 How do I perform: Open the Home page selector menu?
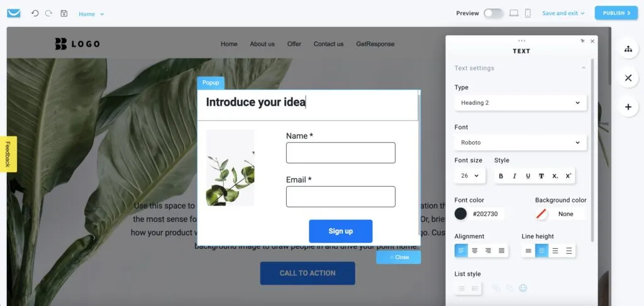pos(91,14)
